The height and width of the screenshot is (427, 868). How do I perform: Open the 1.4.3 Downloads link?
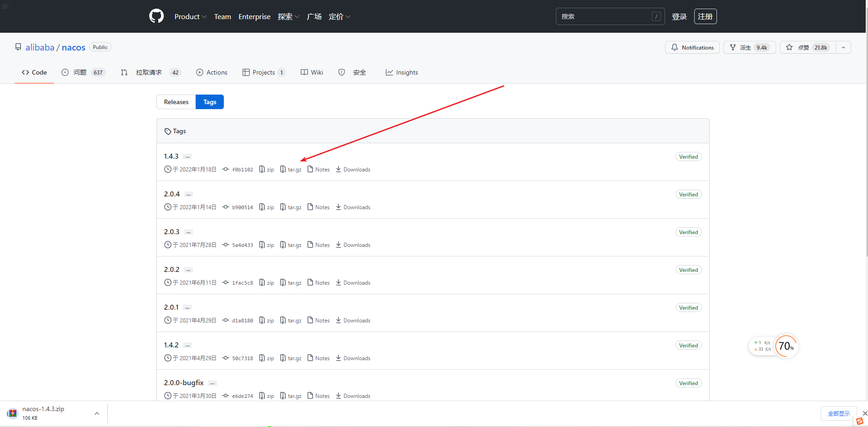tap(353, 169)
